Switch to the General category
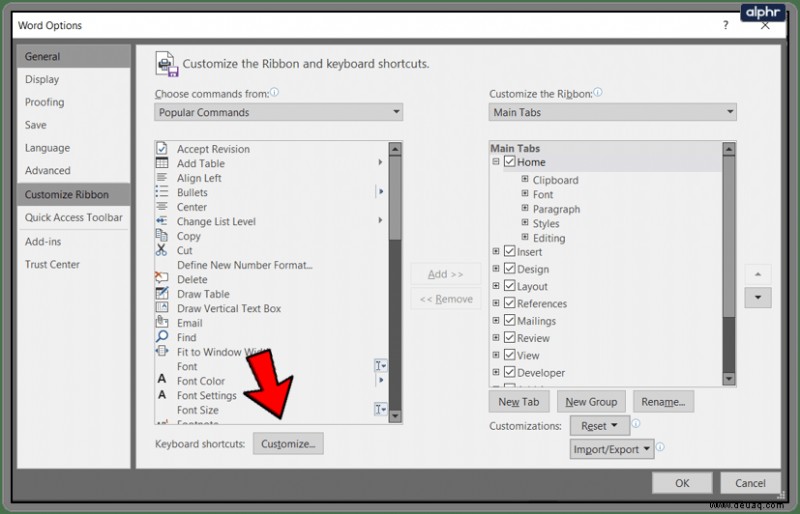Viewport: 800px width, 514px height. [73, 57]
